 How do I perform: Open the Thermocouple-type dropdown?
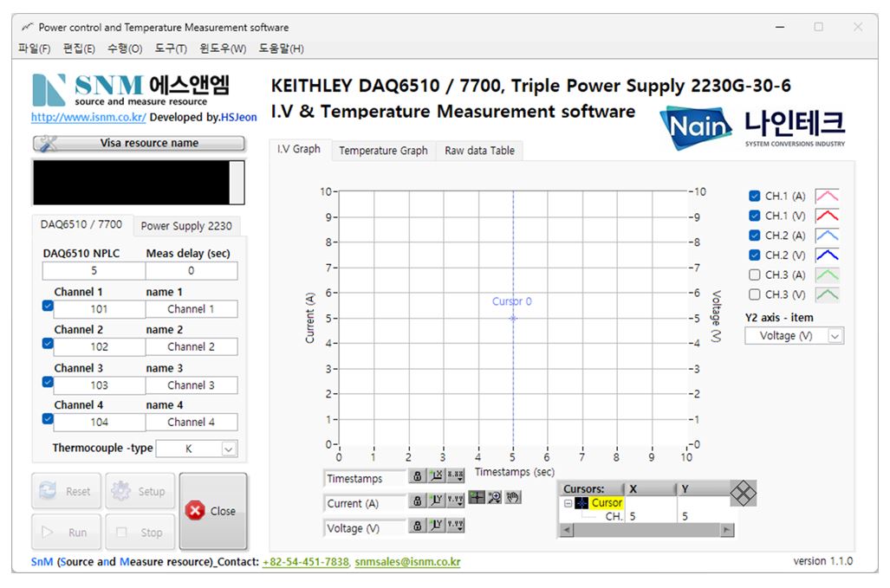(x=229, y=449)
